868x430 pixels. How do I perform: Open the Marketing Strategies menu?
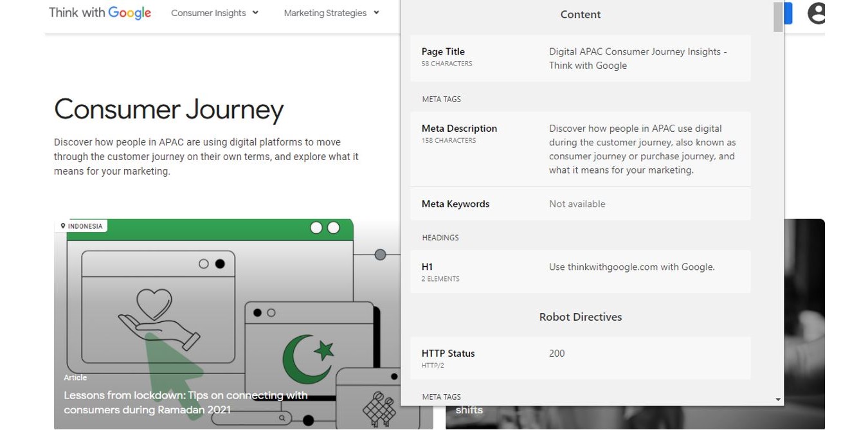click(x=325, y=12)
